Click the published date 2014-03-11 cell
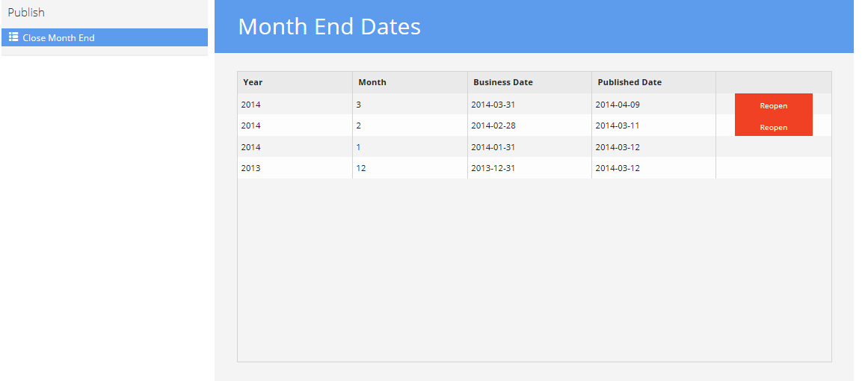Screen dimensions: 868x381 pos(653,126)
